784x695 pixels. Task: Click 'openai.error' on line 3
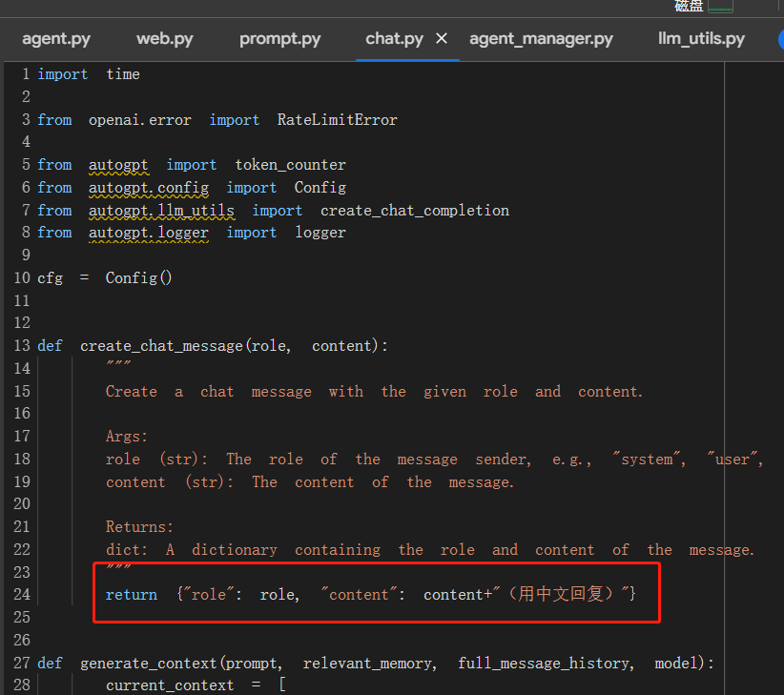139,120
